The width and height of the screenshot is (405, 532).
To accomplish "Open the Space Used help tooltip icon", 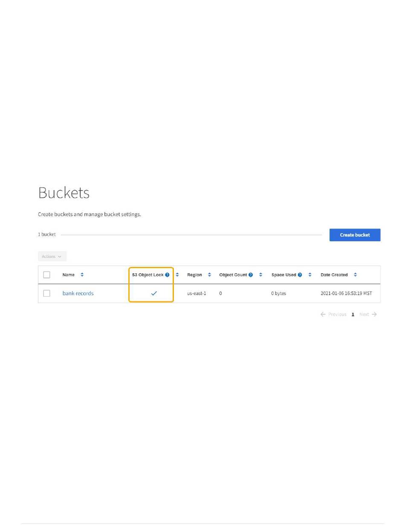I will point(300,275).
